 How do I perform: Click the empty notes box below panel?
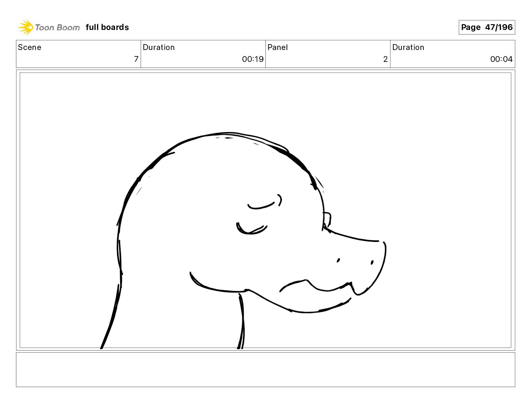tap(265, 369)
